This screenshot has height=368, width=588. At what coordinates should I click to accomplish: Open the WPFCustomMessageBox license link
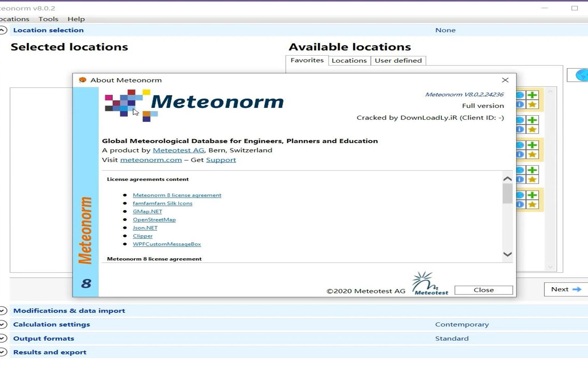coord(167,244)
